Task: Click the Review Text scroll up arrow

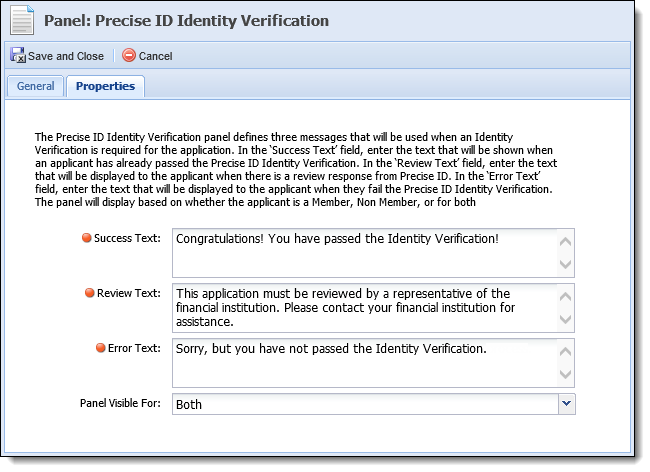Action: (565, 297)
